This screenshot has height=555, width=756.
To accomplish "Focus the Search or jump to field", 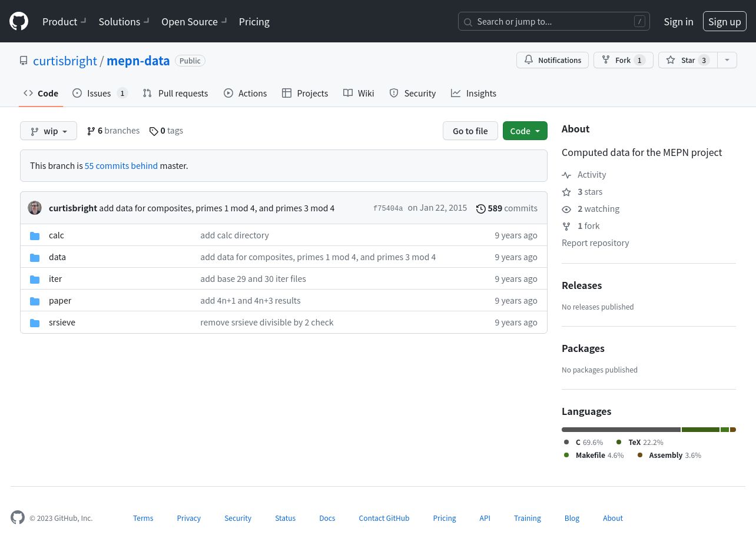I will pyautogui.click(x=554, y=22).
